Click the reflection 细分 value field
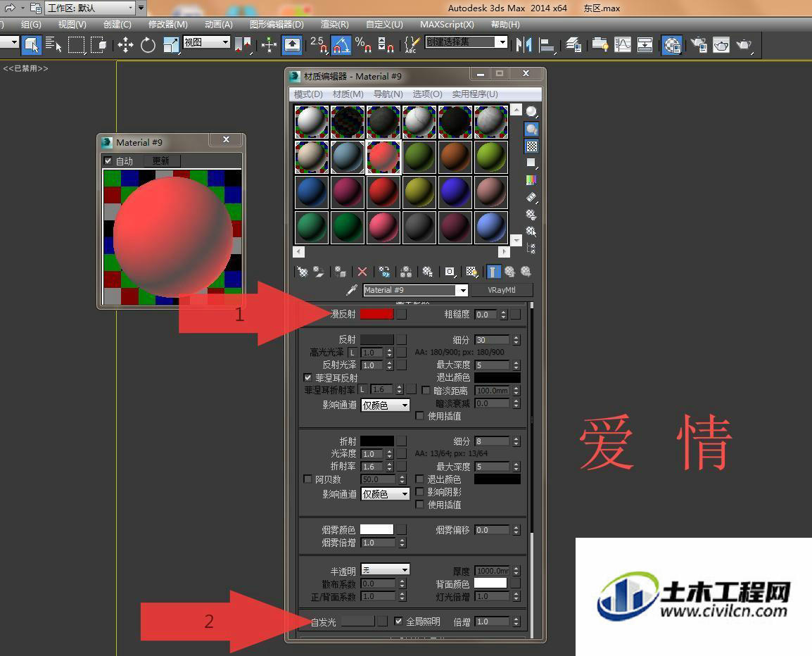812x656 pixels. (492, 340)
